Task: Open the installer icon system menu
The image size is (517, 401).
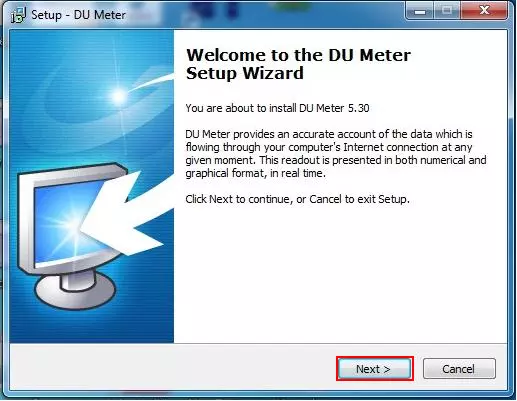Action: click(18, 15)
